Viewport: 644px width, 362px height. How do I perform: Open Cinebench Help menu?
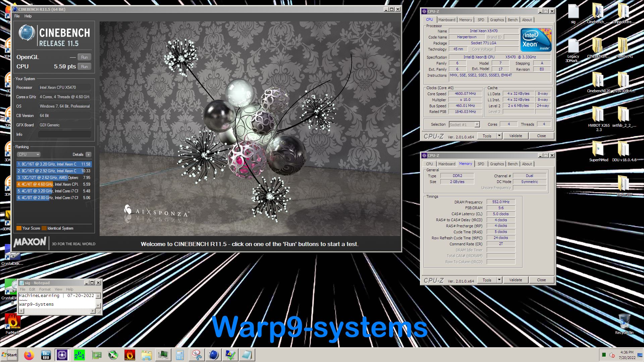(28, 16)
